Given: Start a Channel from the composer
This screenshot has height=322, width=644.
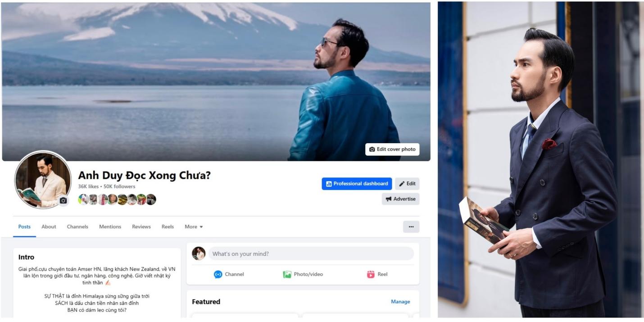Looking at the screenshot, I should point(229,274).
